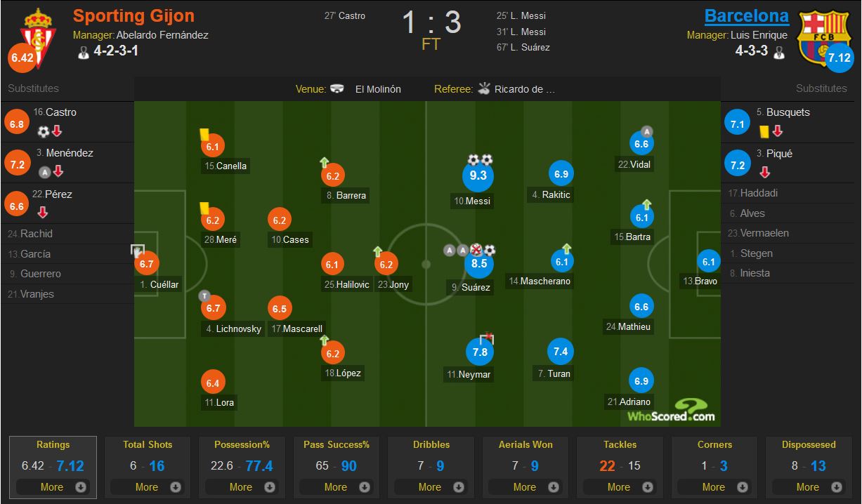Click the stadium icon beside Venue
The image size is (862, 504).
coord(338,89)
